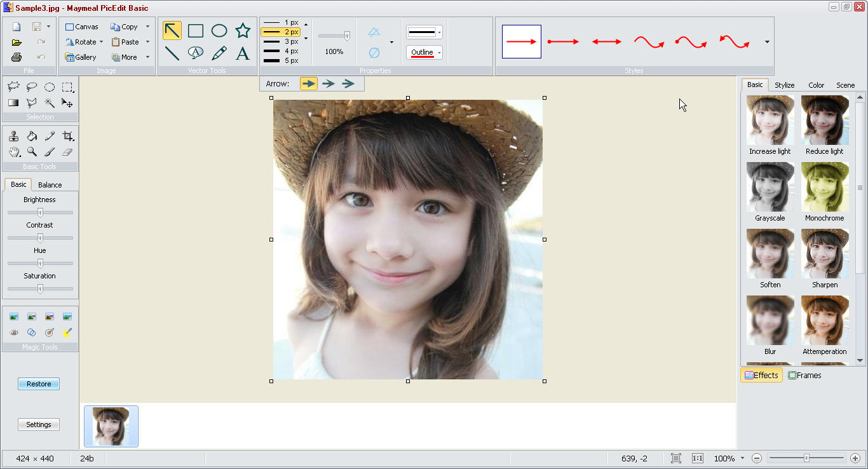Expand the Styles gallery arrow
This screenshot has height=469, width=868.
[x=767, y=43]
